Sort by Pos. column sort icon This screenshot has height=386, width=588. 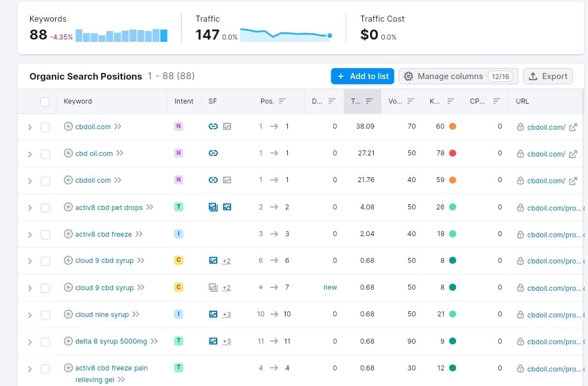coord(282,101)
